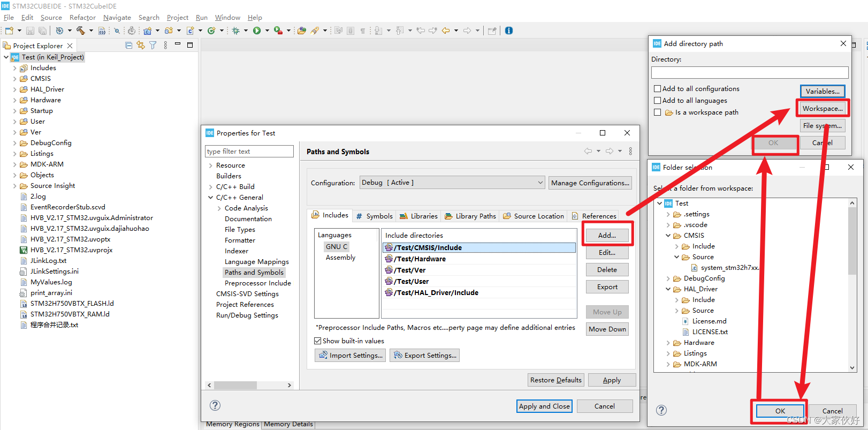Open the Open Type folder toolbar icon
Viewport: 868px width, 430px height.
[x=302, y=31]
